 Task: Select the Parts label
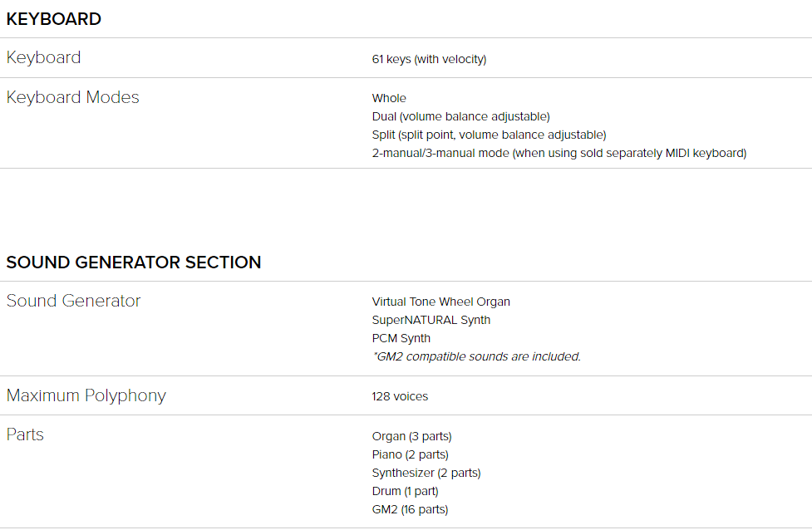[25, 434]
